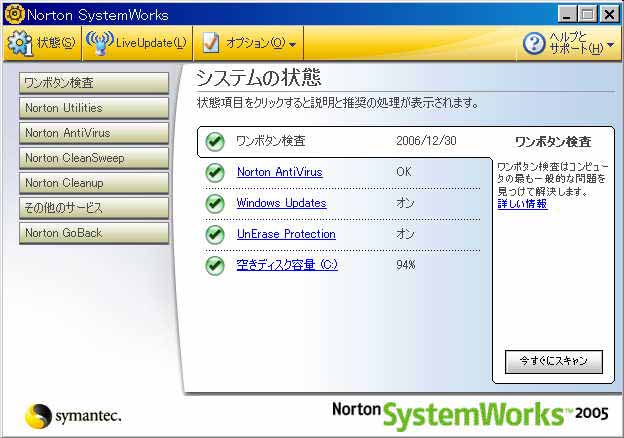This screenshot has height=438, width=624.
Task: Click the Symantec logo
Action: (73, 416)
